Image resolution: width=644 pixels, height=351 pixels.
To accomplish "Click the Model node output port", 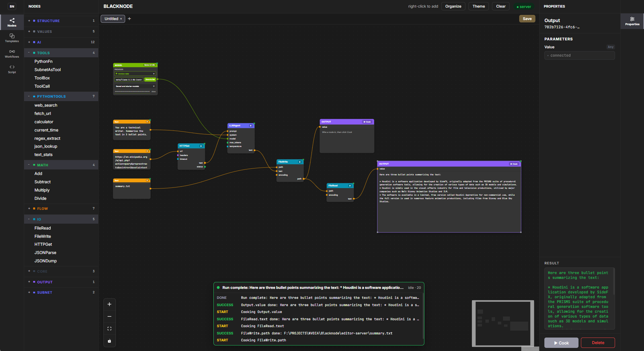I will pos(158,79).
